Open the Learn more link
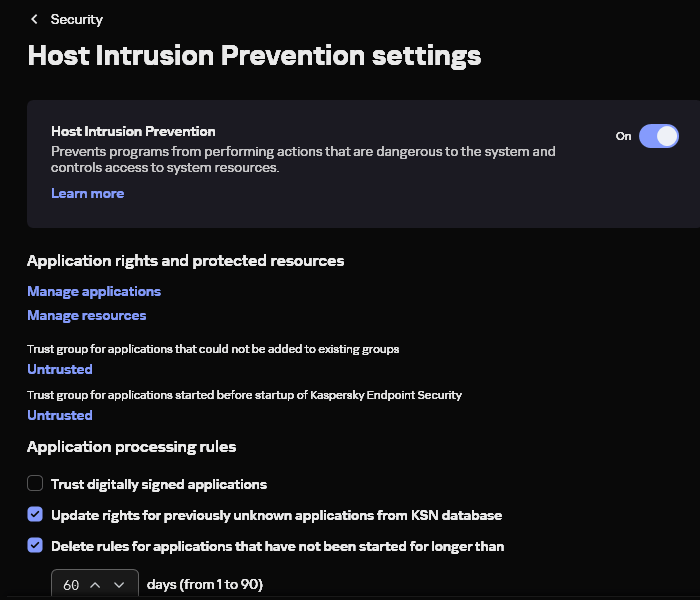700x600 pixels. [x=87, y=193]
